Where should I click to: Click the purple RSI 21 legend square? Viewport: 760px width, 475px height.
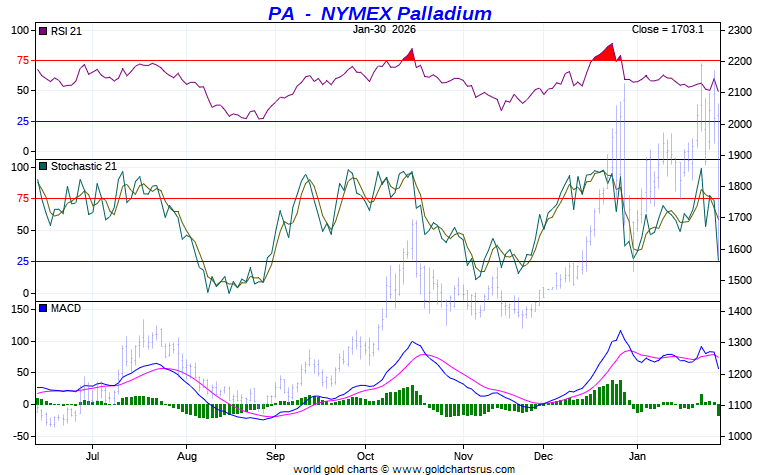[42, 31]
